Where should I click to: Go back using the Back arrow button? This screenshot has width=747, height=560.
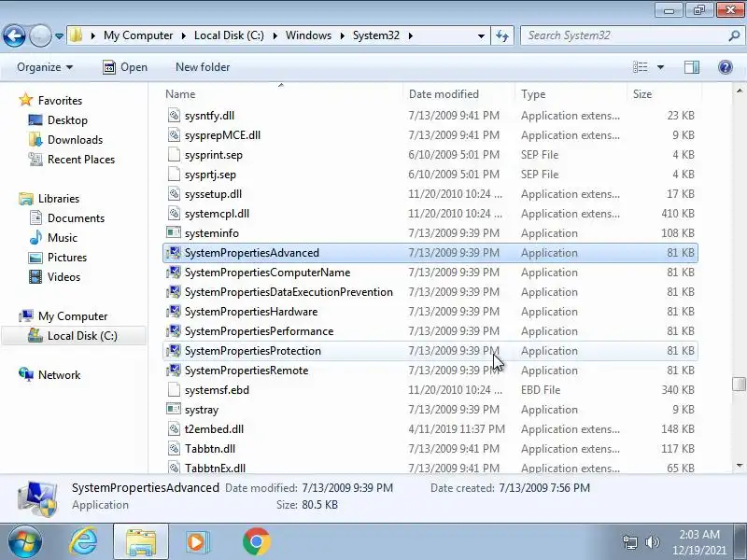(x=14, y=35)
